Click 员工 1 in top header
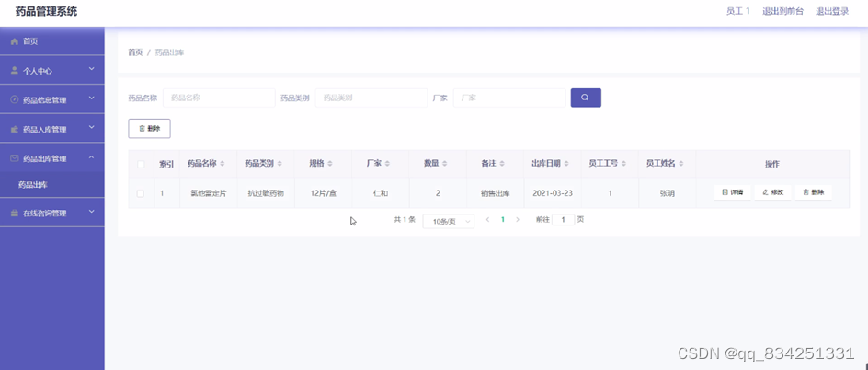The image size is (868, 370). 738,11
